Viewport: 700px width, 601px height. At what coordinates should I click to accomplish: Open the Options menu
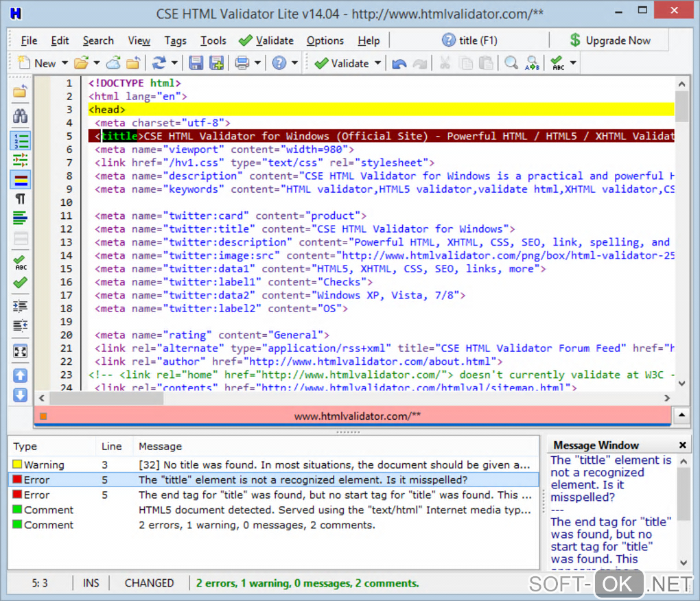coord(325,41)
